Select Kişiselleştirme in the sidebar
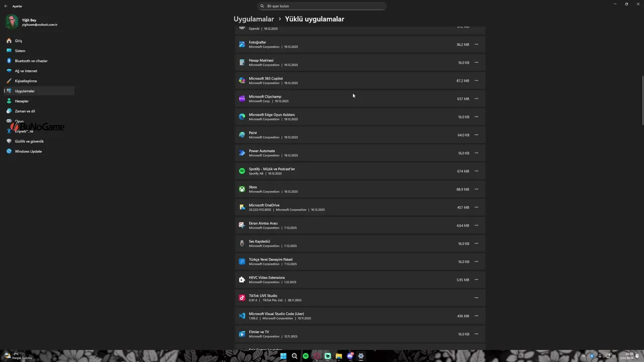644x362 pixels. coord(26,81)
